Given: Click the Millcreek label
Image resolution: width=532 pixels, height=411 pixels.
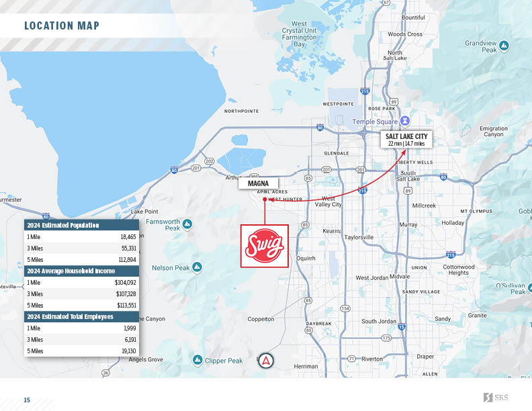Looking at the screenshot, I should [424, 205].
